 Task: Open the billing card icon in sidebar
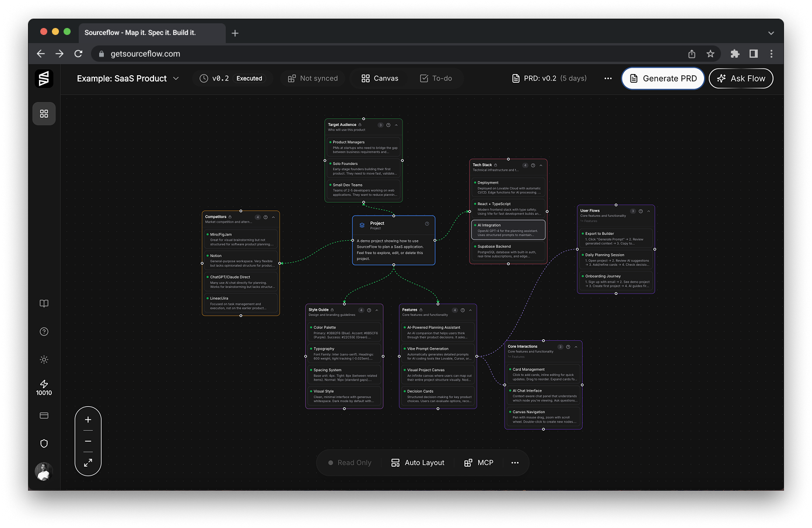pyautogui.click(x=44, y=416)
